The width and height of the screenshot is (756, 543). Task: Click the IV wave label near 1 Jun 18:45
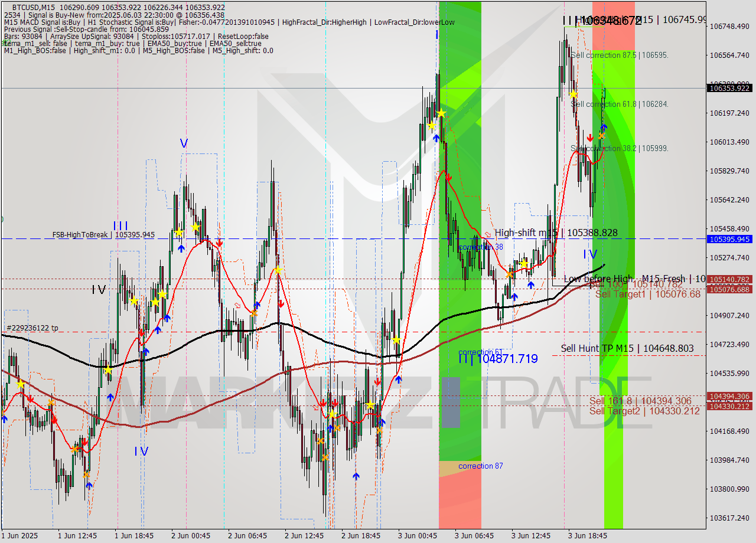(140, 452)
